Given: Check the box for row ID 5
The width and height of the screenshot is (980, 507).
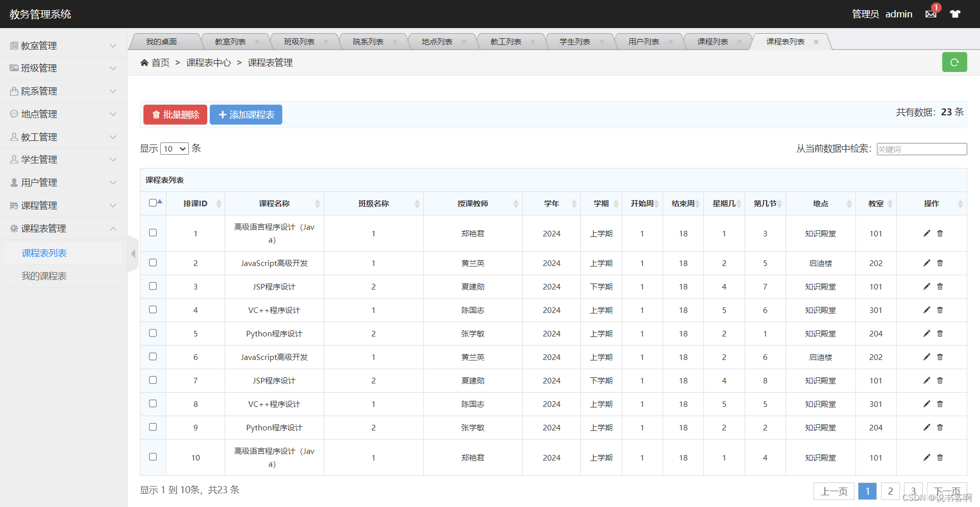Looking at the screenshot, I should (153, 333).
